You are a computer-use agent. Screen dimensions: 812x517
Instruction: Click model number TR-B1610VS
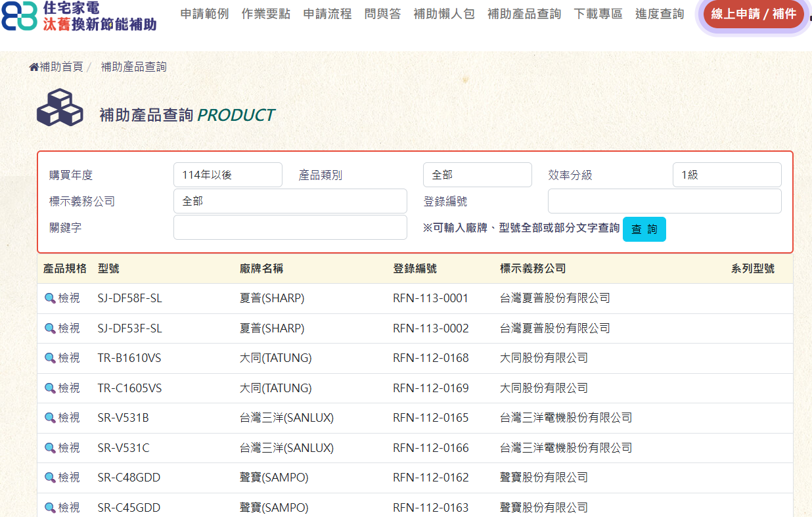129,358
